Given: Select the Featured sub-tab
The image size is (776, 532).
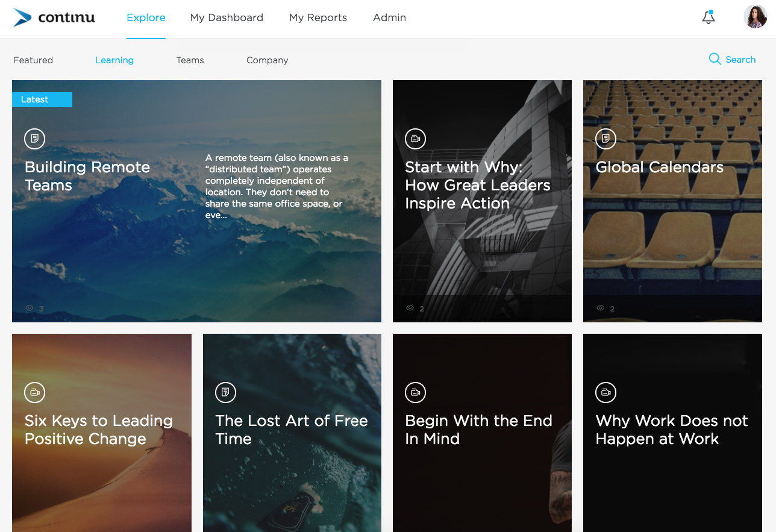Looking at the screenshot, I should 33,60.
